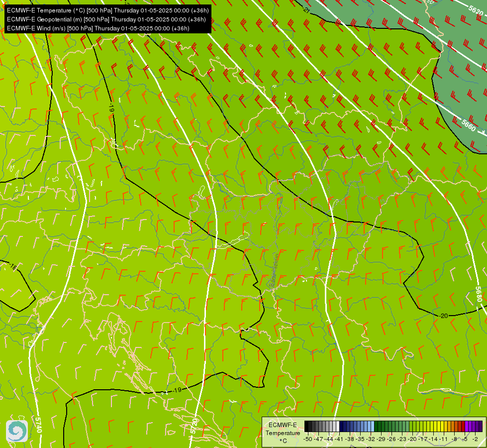
Task: Click the white legend swatch beside -41
Action: coord(338,426)
